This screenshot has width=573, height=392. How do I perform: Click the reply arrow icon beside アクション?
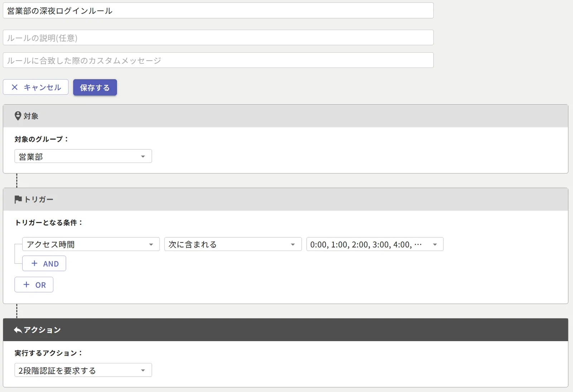[x=18, y=330]
